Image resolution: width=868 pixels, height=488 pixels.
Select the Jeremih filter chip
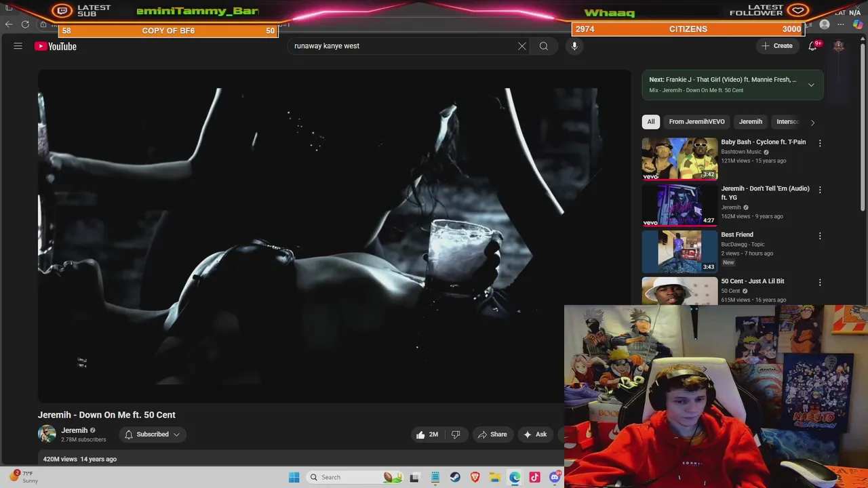[751, 121]
